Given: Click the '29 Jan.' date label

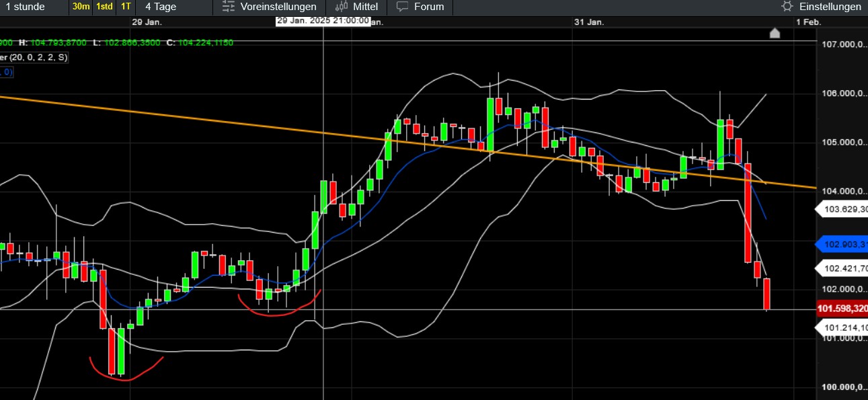Looking at the screenshot, I should [x=147, y=22].
